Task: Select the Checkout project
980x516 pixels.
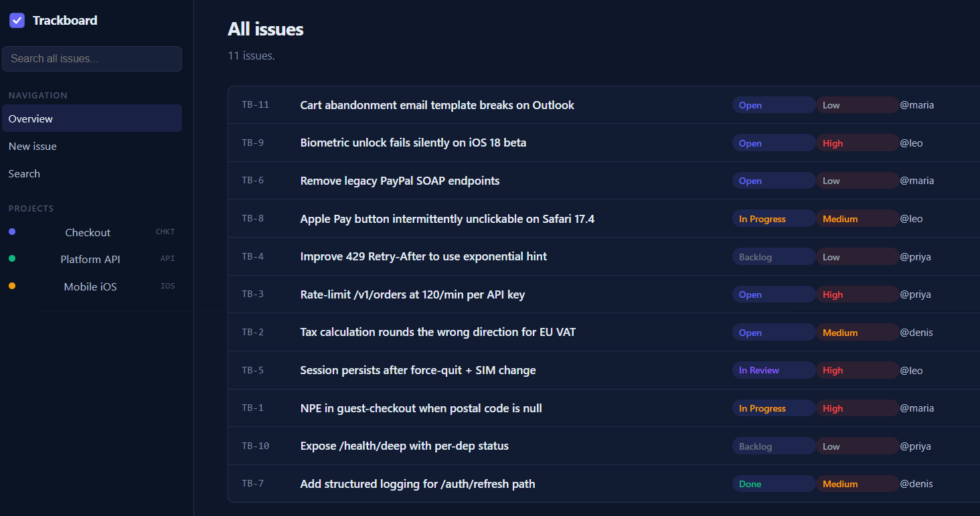Action: click(x=88, y=232)
